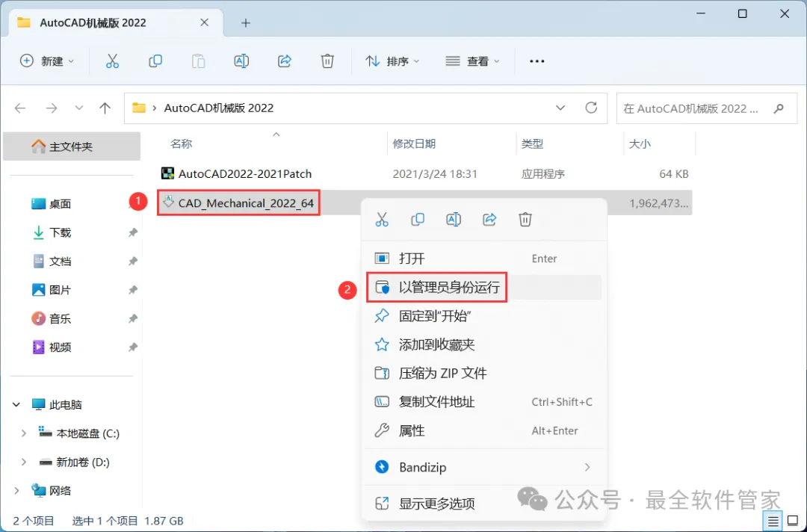The height and width of the screenshot is (532, 807).
Task: Sort by 类型 column header
Action: [x=532, y=144]
